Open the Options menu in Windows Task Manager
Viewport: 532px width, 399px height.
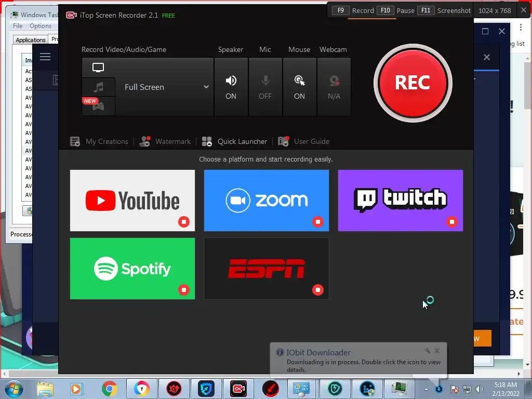[41, 26]
